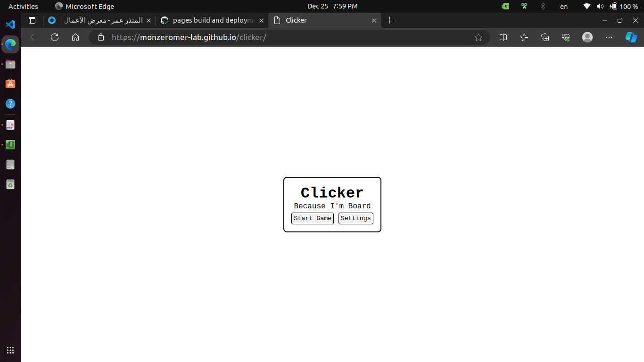Open Ubuntu Software from the dock
The width and height of the screenshot is (644, 362).
click(x=10, y=84)
